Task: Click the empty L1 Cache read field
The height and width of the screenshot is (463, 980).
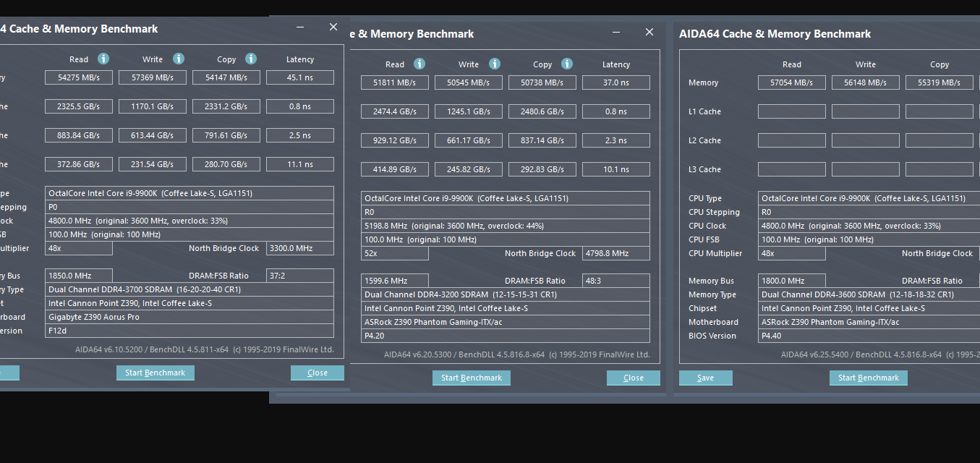Action: coord(792,111)
